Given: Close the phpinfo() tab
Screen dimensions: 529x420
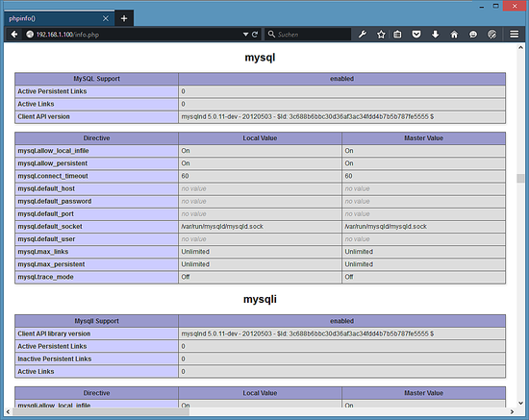Looking at the screenshot, I should point(106,18).
